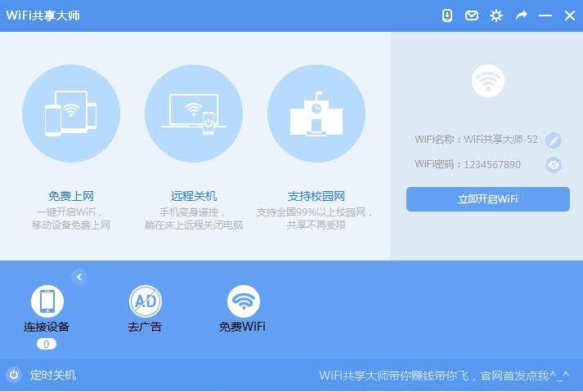Click the share arrow icon
This screenshot has height=392, width=583.
coord(522,16)
